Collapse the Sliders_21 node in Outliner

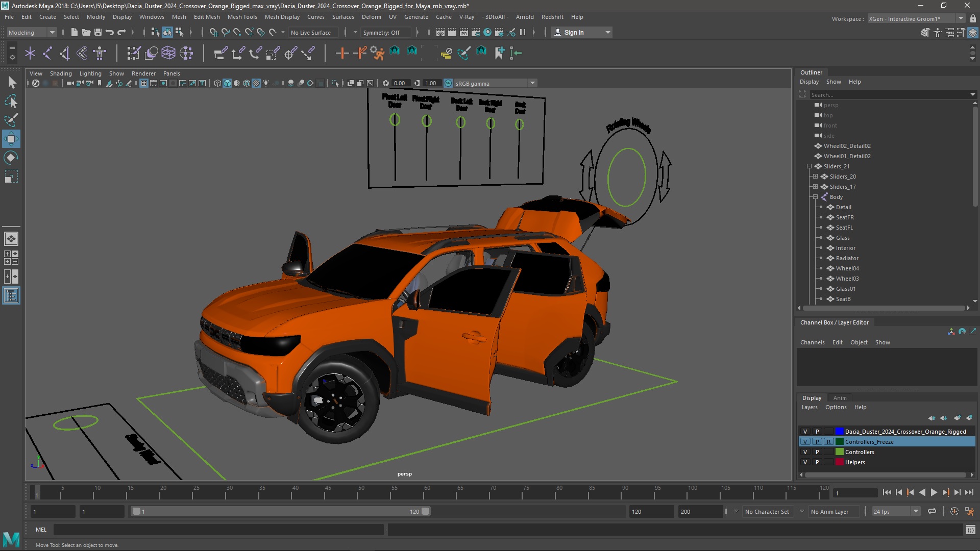click(x=810, y=166)
